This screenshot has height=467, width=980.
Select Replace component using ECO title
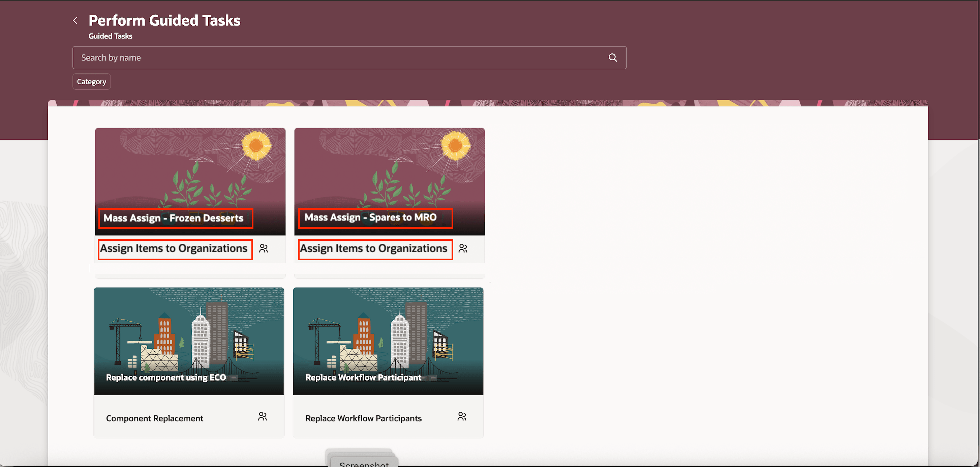(x=166, y=378)
